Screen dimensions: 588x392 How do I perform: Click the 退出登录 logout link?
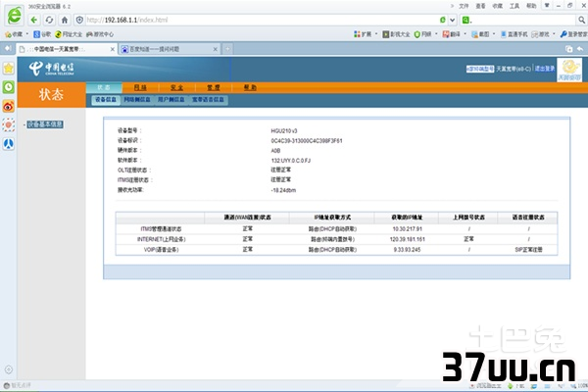click(x=545, y=69)
